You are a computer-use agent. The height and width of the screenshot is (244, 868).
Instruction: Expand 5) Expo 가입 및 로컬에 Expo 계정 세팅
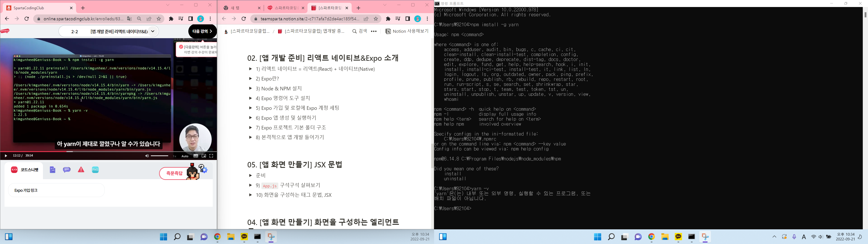(x=250, y=108)
